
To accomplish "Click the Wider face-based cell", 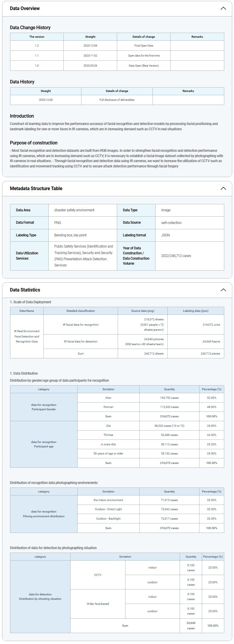I will (98, 604).
